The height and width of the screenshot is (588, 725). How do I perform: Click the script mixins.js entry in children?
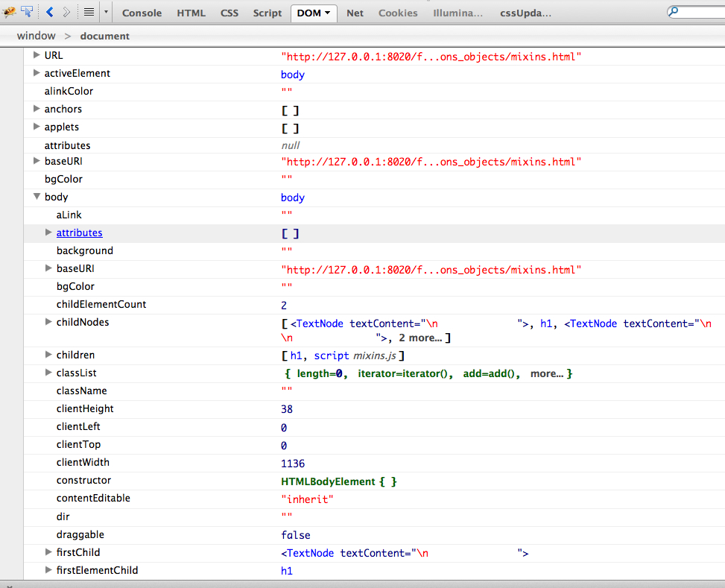click(354, 356)
